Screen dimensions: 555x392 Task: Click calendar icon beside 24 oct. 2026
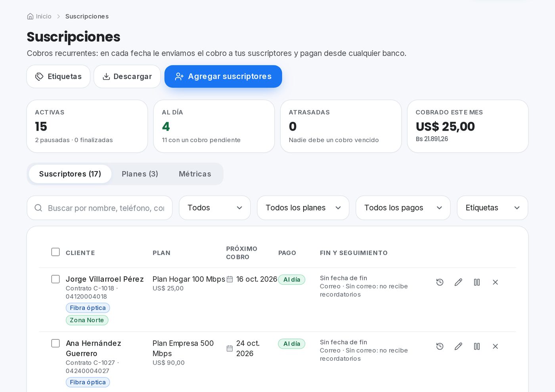click(x=230, y=348)
